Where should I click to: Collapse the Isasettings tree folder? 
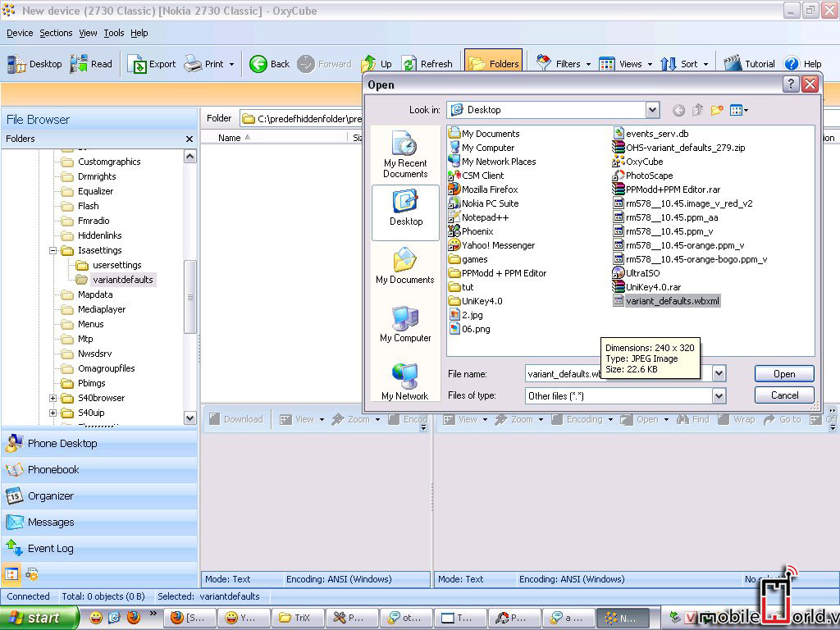[x=53, y=250]
